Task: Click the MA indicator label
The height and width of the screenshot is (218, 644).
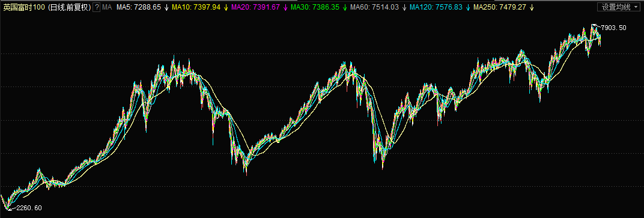Action: [x=107, y=7]
